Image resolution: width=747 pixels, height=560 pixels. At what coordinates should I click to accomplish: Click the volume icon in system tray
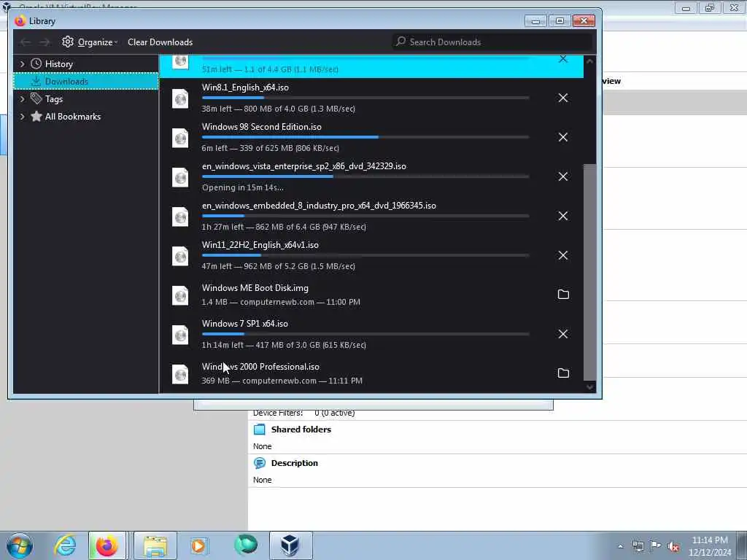coord(673,547)
